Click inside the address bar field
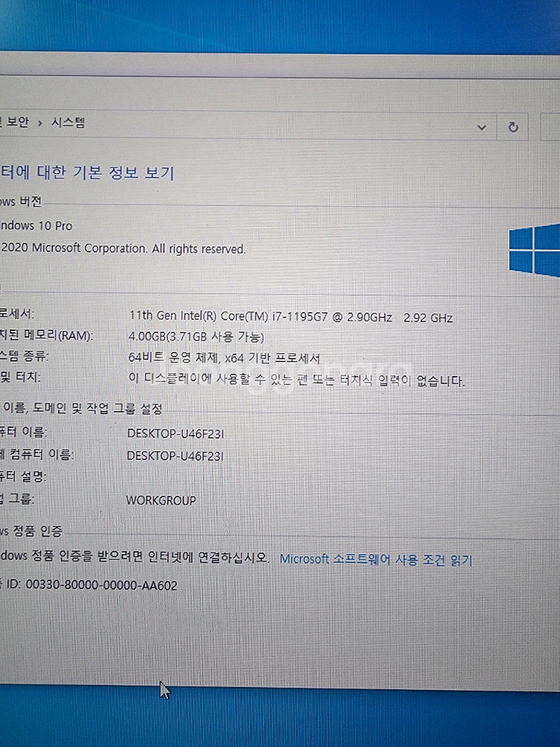The width and height of the screenshot is (560, 747). tap(248, 125)
